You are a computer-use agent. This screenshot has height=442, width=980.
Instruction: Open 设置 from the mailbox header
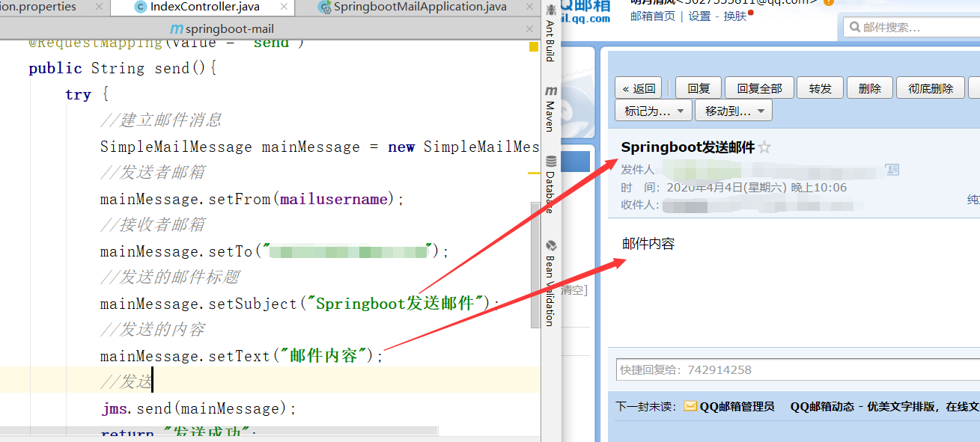tap(698, 16)
